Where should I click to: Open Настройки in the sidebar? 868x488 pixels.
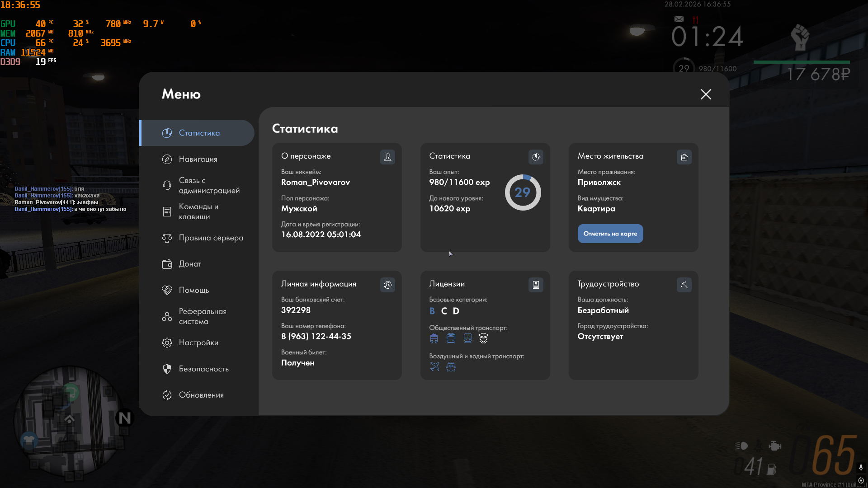coord(198,343)
